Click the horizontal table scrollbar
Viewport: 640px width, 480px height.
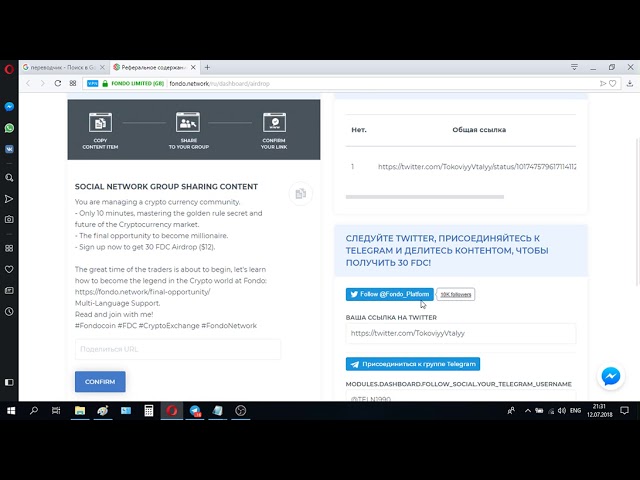pos(424,197)
